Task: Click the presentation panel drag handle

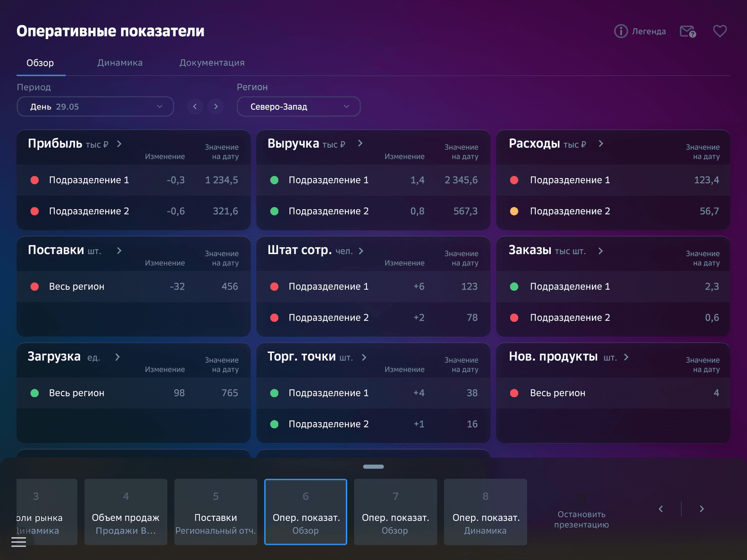Action: [x=373, y=467]
